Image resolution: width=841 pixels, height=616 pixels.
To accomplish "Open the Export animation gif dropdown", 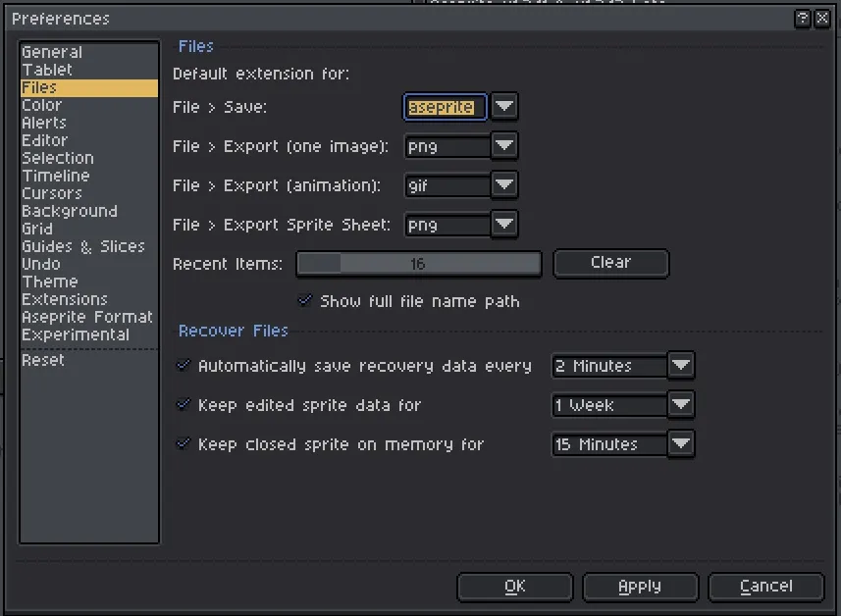I will 504,185.
